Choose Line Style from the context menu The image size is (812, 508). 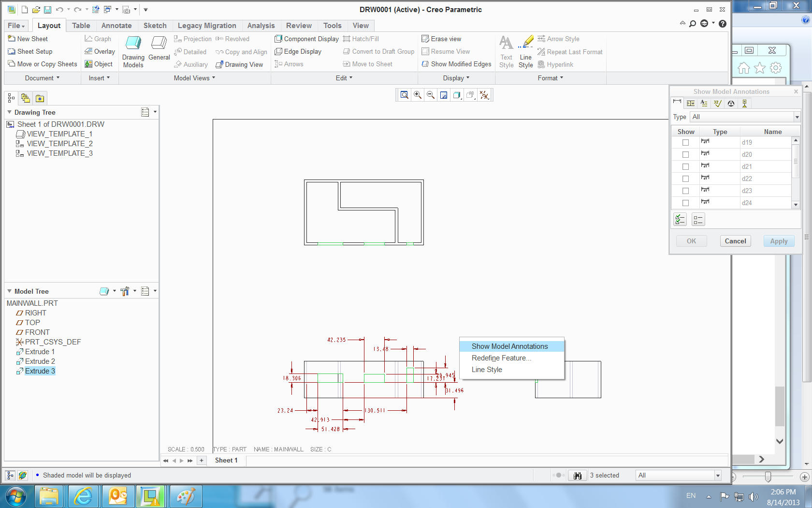click(512, 370)
